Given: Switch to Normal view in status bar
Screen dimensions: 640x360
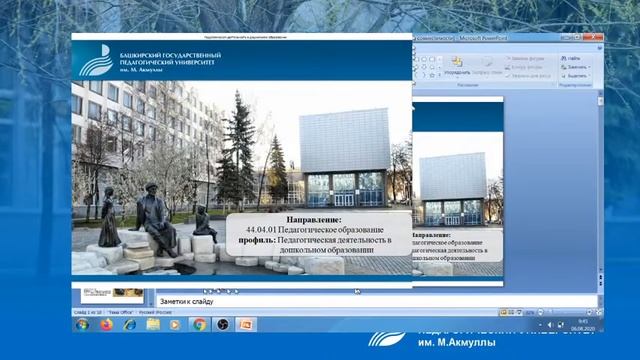Looking at the screenshot, I should (504, 312).
